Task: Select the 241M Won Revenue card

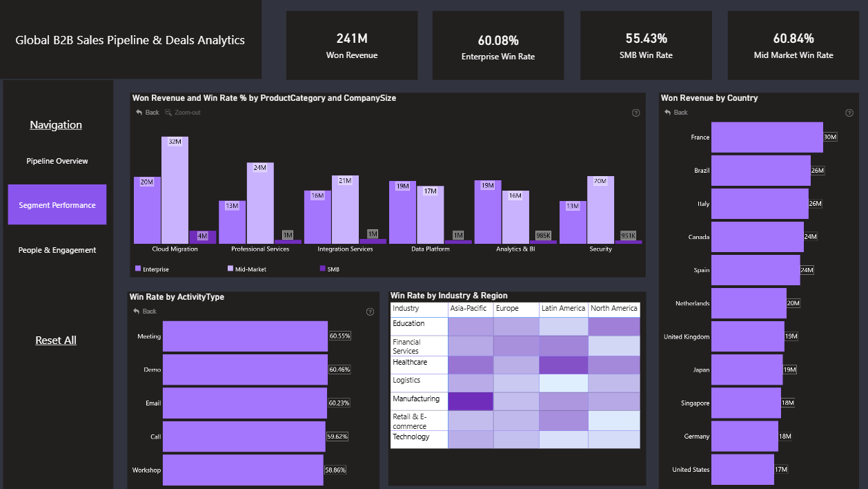Action: click(x=352, y=46)
